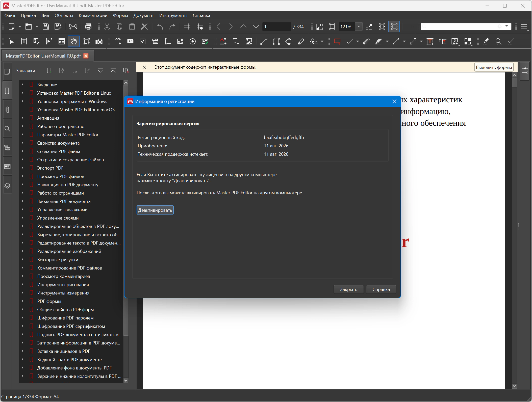
Task: Open the Справка menu
Action: [x=201, y=15]
